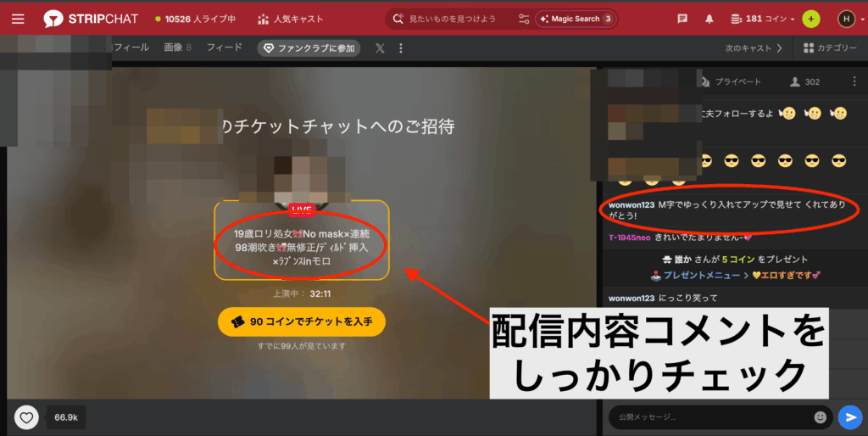Open the messages icon in header
The height and width of the screenshot is (436, 868).
[682, 19]
